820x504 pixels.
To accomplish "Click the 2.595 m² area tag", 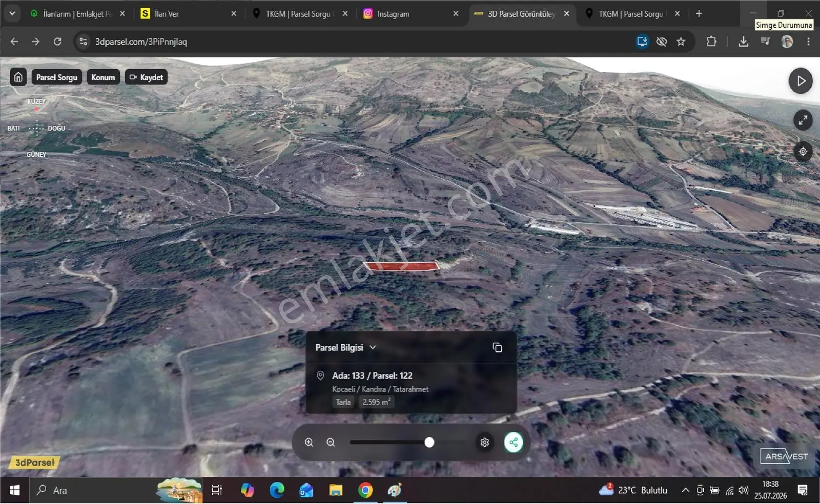I will pyautogui.click(x=377, y=403).
